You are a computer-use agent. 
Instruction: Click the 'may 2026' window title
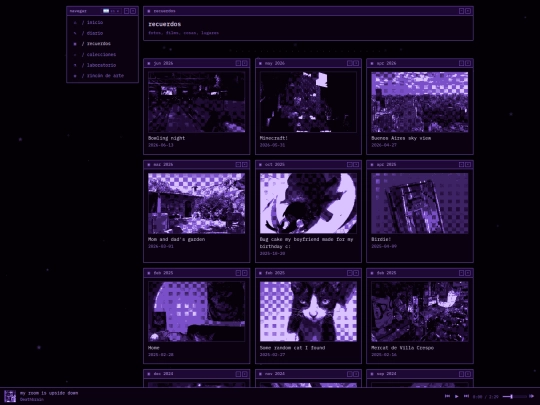(x=275, y=63)
